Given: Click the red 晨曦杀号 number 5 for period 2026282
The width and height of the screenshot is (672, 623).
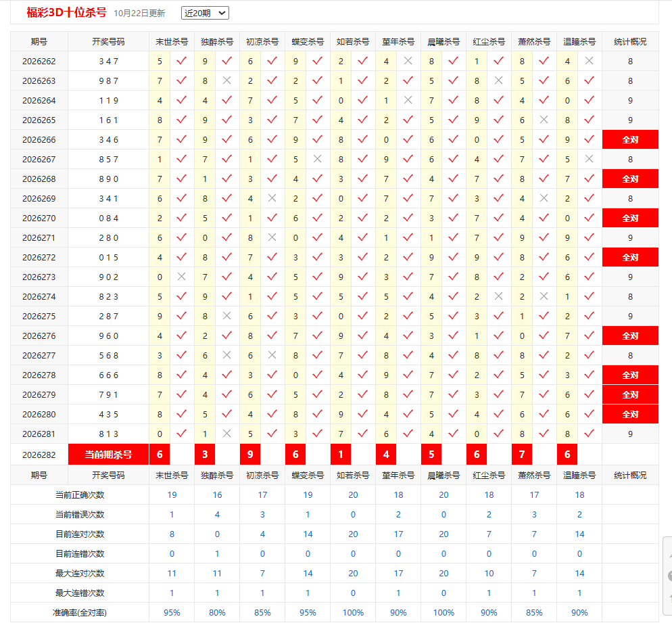Looking at the screenshot, I should click(431, 455).
